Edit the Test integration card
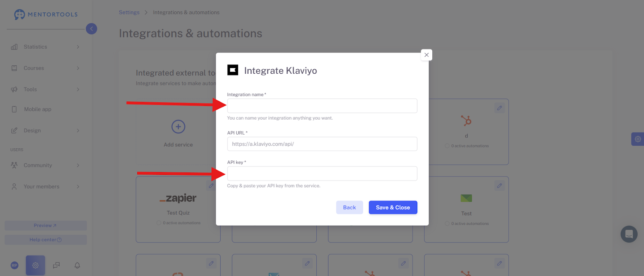This screenshot has width=644, height=276. (x=500, y=186)
